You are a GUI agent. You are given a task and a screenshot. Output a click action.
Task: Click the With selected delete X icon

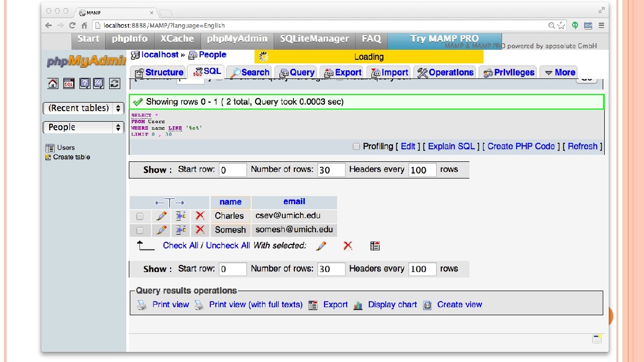pyautogui.click(x=348, y=245)
